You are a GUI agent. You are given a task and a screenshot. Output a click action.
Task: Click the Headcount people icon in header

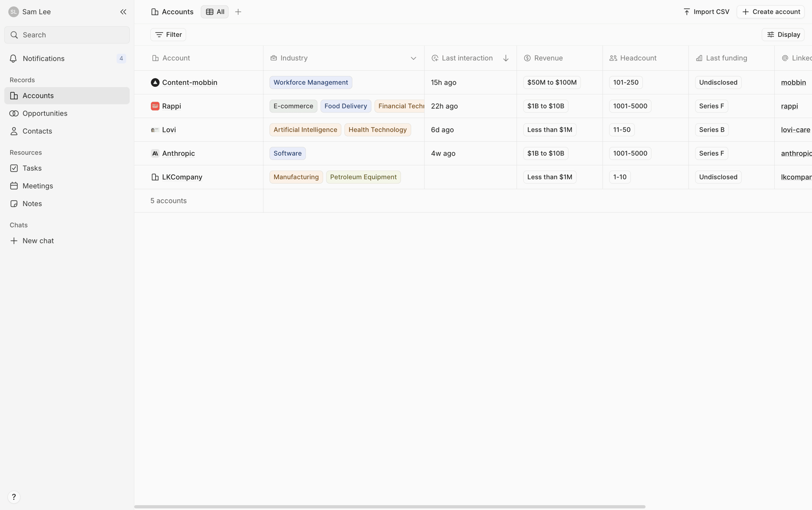click(613, 58)
